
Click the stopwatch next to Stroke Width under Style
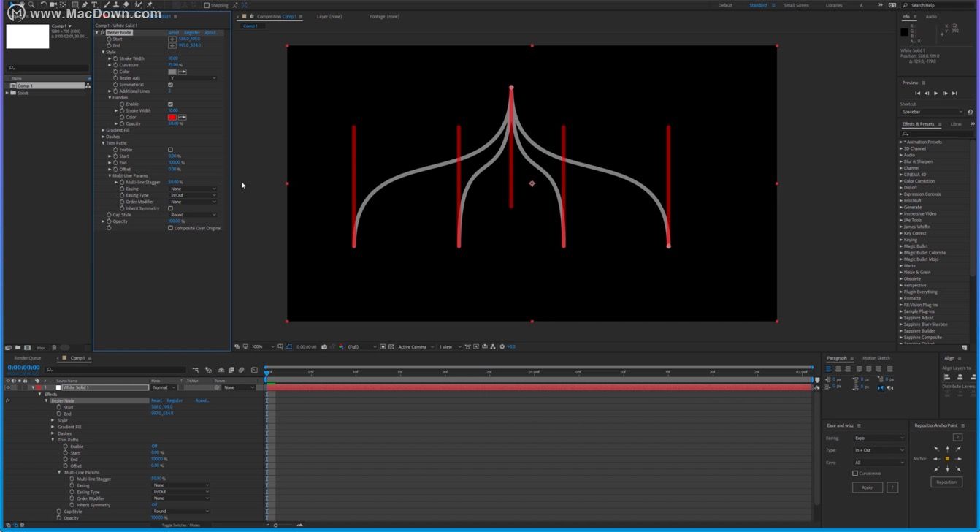click(x=115, y=58)
